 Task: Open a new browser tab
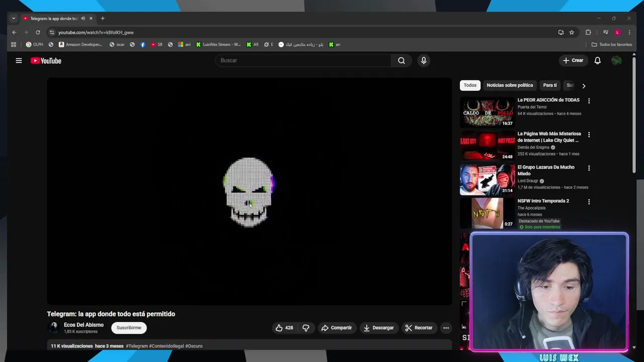click(x=103, y=19)
